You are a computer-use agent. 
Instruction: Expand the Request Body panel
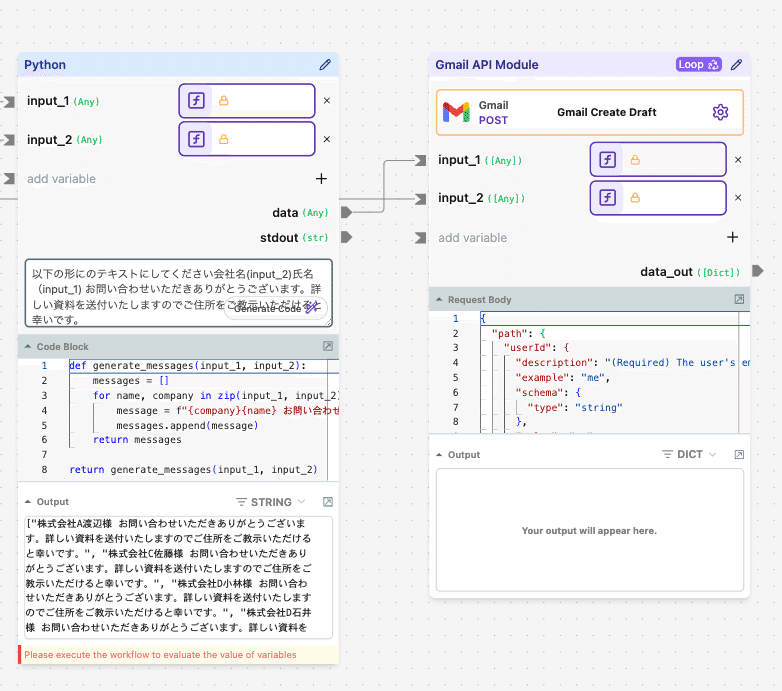click(x=739, y=299)
